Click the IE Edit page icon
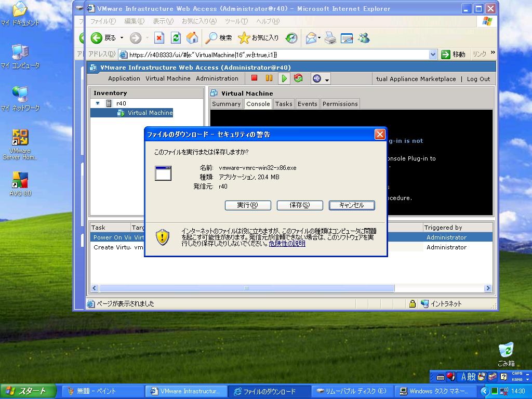Image resolution: width=532 pixels, height=399 pixels. (347, 38)
